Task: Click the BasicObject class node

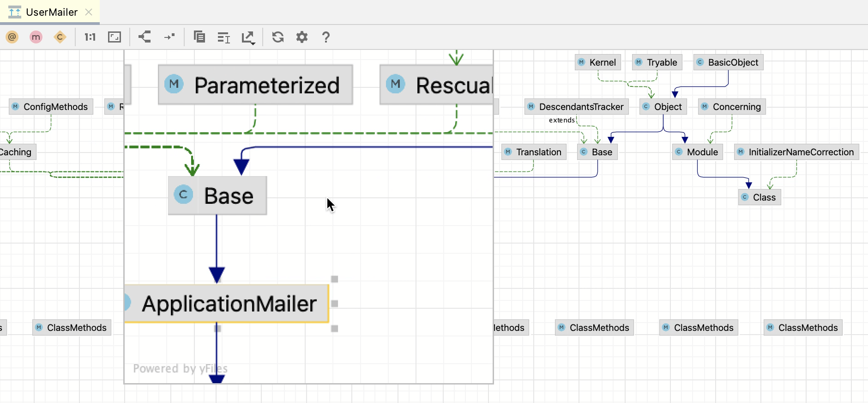Action: [x=728, y=62]
